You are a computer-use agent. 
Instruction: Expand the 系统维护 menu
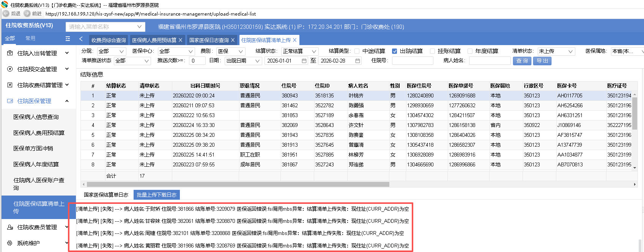click(67, 243)
